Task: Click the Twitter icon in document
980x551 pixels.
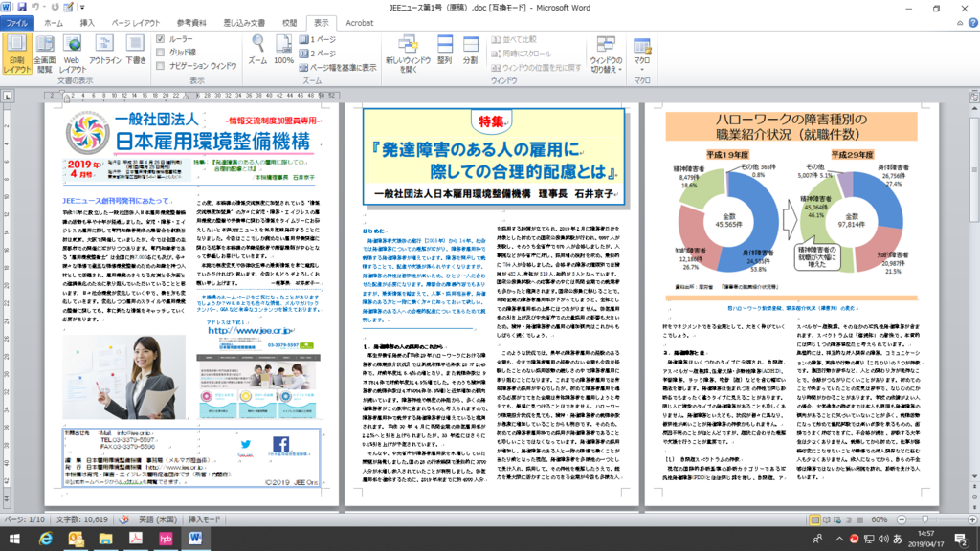Action: coord(246,444)
